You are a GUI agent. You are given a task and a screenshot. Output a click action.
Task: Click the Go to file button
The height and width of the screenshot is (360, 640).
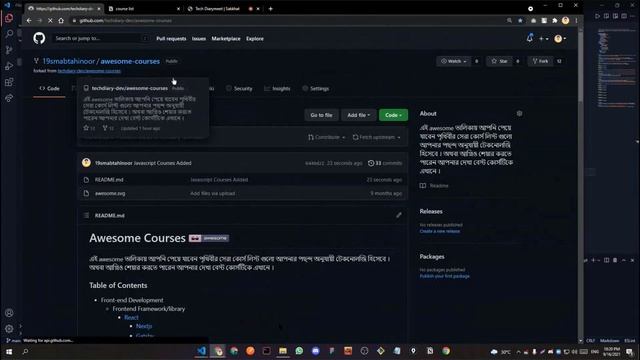click(321, 115)
